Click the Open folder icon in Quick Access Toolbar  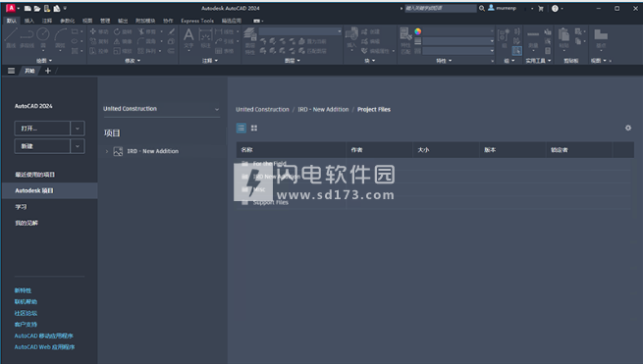coord(37,8)
